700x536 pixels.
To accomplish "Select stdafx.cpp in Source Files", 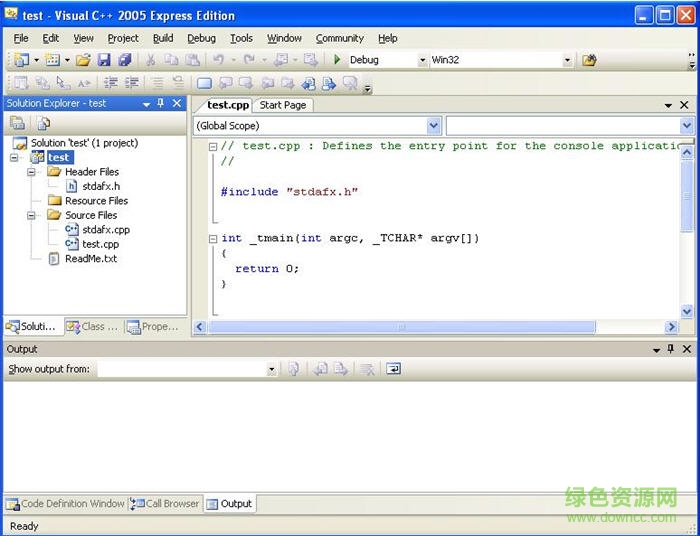I will [105, 230].
